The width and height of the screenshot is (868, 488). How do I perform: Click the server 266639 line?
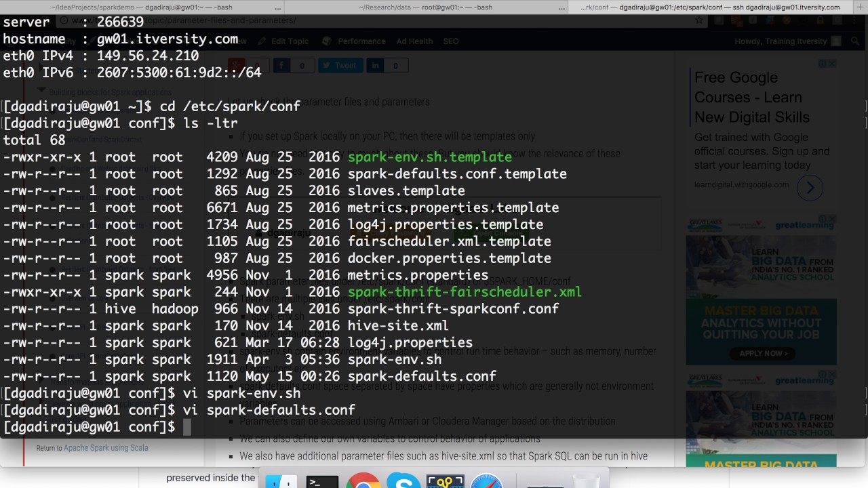coord(73,22)
